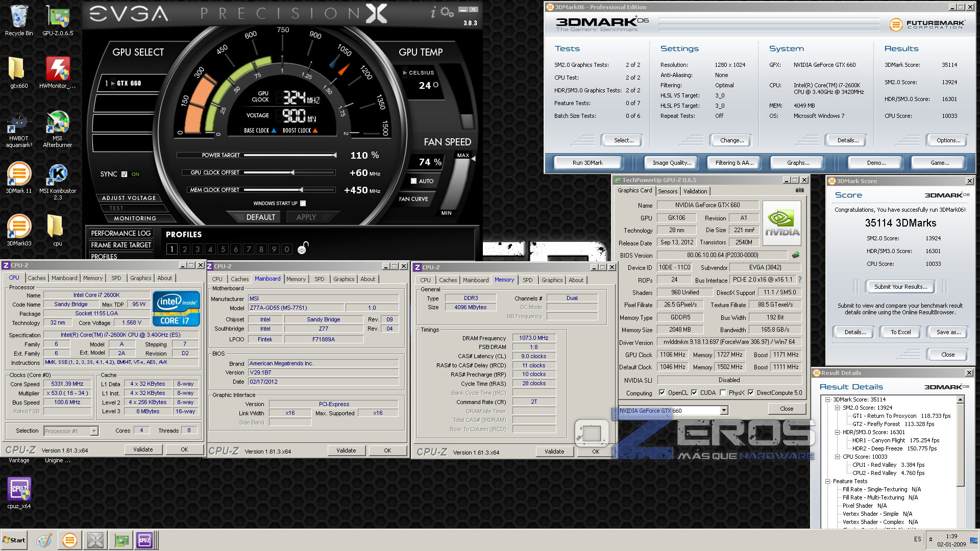Switch to the Sensors tab in GPU-Z
This screenshot has height=551, width=980.
[x=668, y=191]
